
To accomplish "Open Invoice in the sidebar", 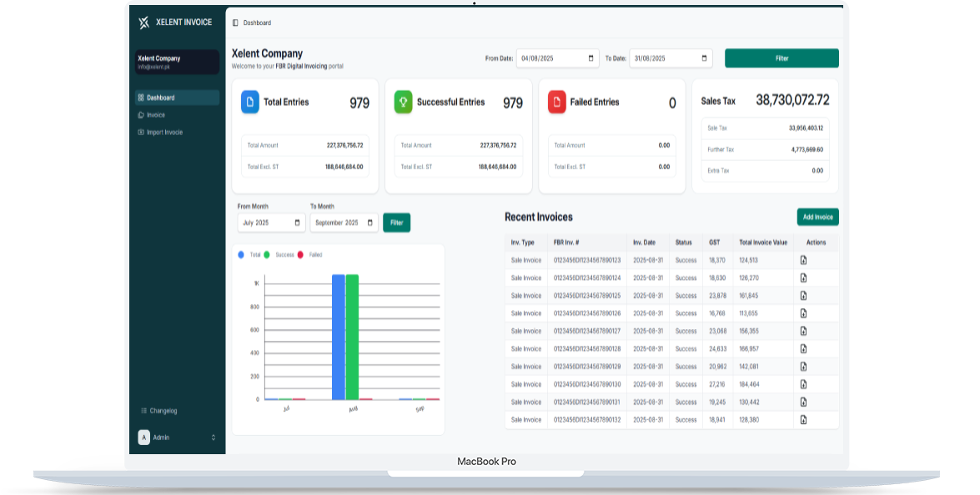I will click(x=177, y=115).
